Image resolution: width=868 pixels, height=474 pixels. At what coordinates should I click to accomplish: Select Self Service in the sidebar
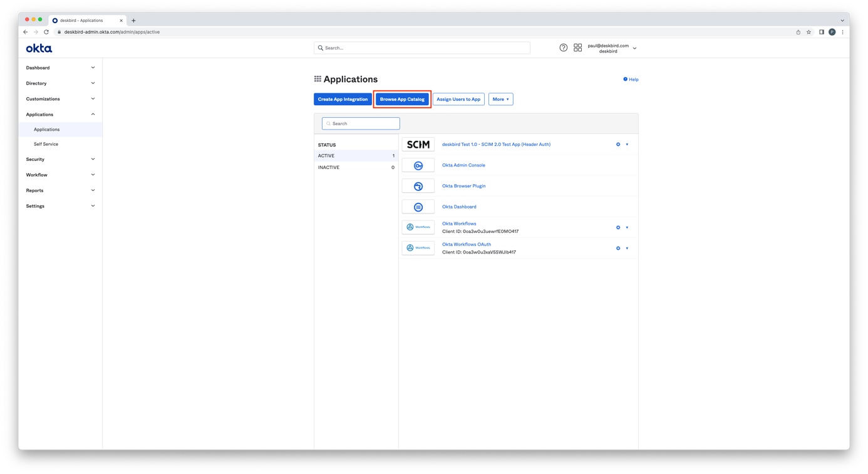pos(46,144)
